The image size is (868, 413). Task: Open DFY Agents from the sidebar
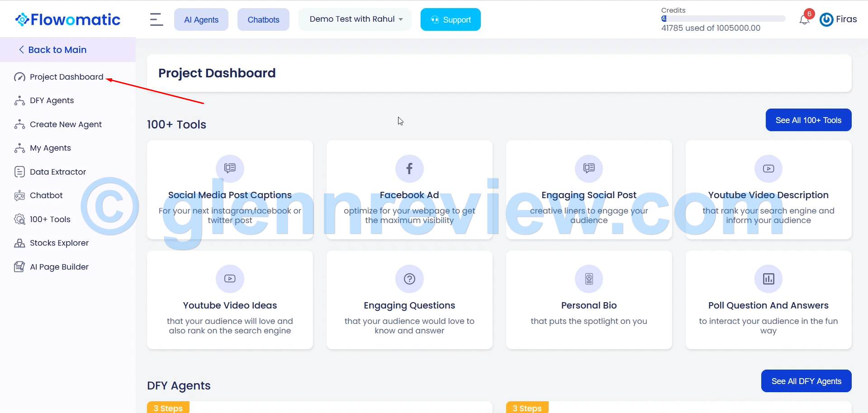coord(52,100)
